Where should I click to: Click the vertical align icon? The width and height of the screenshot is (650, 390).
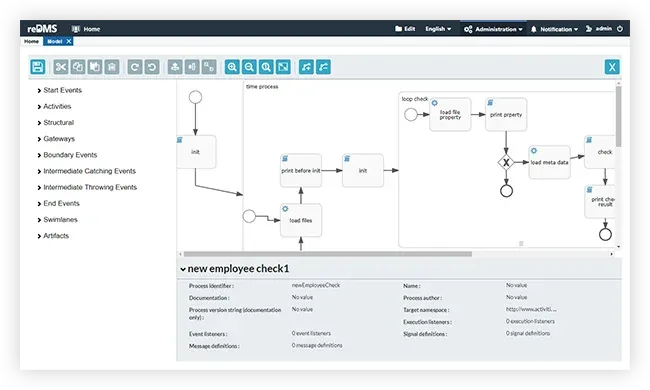[x=175, y=67]
